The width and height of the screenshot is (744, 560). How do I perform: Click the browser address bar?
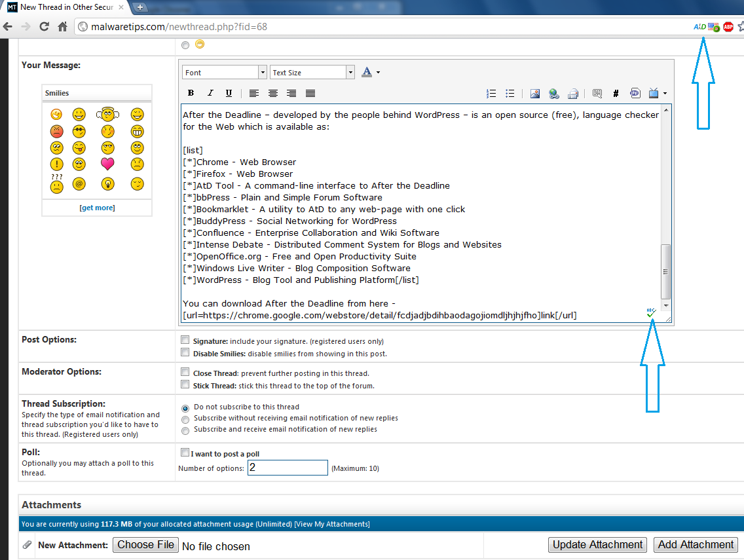coord(382,27)
